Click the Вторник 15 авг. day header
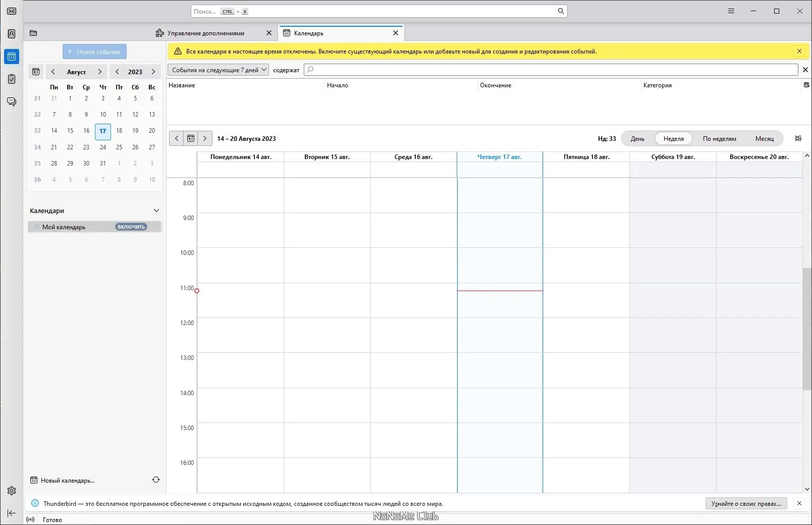Screen dimensions: 812x525 coord(327,157)
